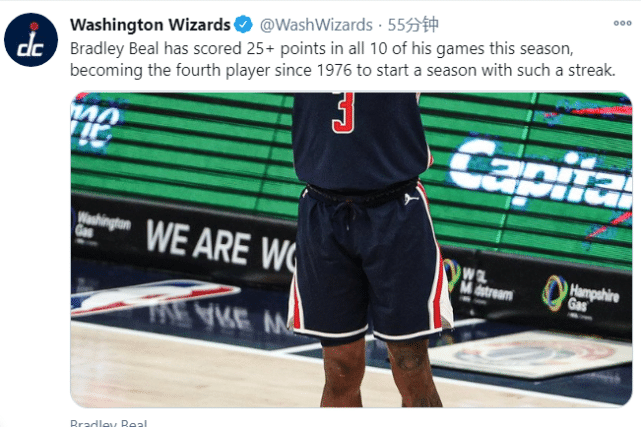Open the three-dot more options menu

(x=622, y=23)
